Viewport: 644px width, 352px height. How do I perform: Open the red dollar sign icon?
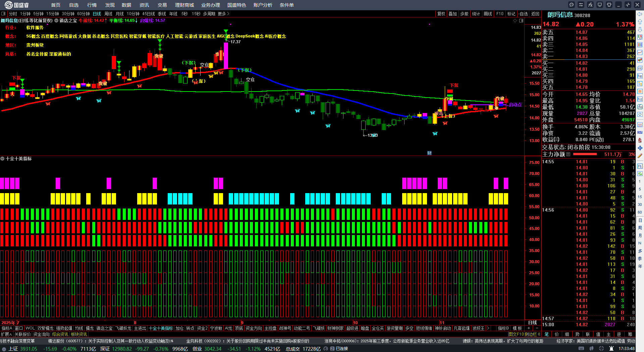pos(640,140)
